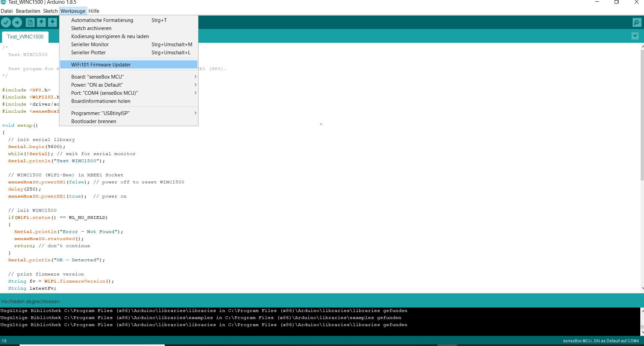644x346 pixels.
Task: Click the "void setup()" code line
Action: click(x=20, y=125)
